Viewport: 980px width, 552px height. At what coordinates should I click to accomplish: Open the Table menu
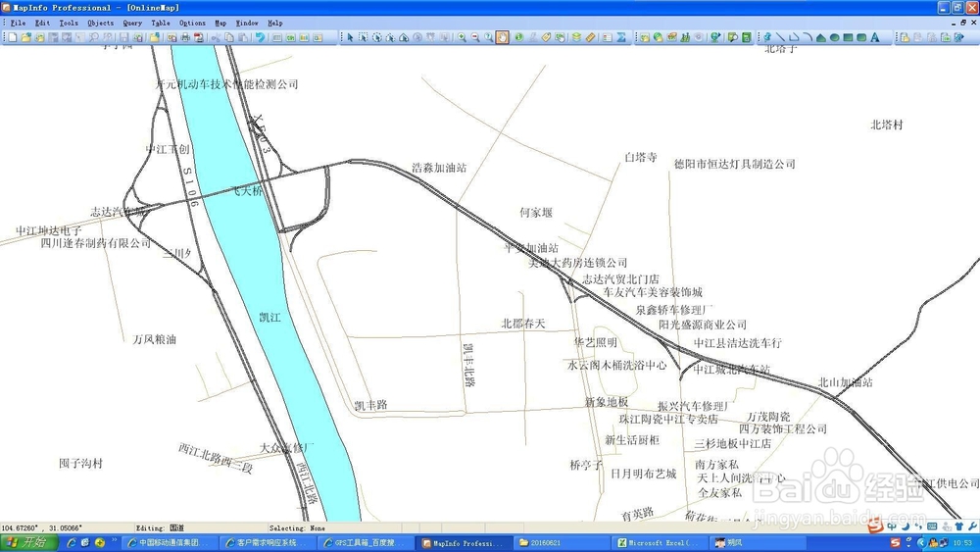(161, 24)
